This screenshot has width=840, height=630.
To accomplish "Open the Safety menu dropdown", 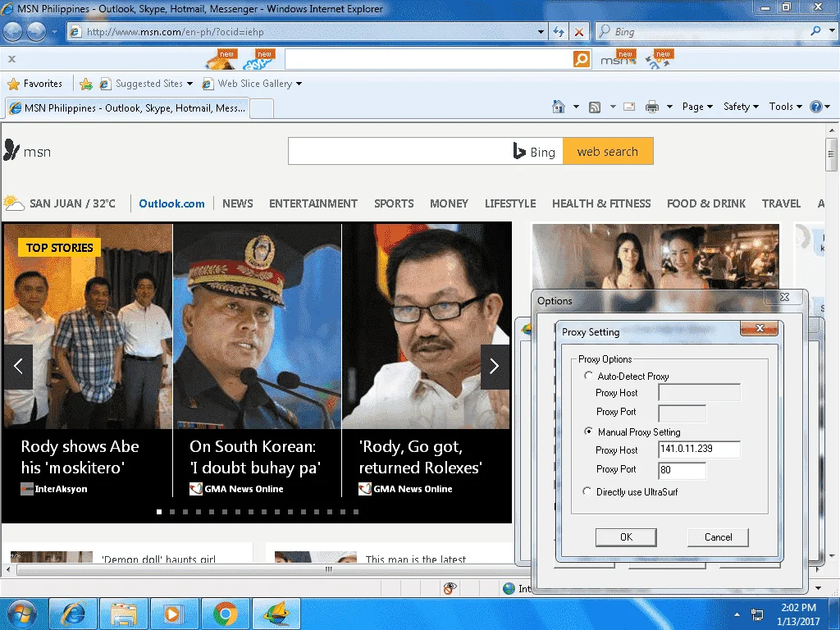I will (741, 107).
